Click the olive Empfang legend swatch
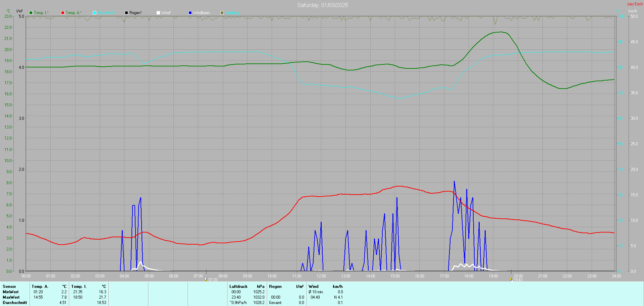This screenshot has width=644, height=306. 222,13
